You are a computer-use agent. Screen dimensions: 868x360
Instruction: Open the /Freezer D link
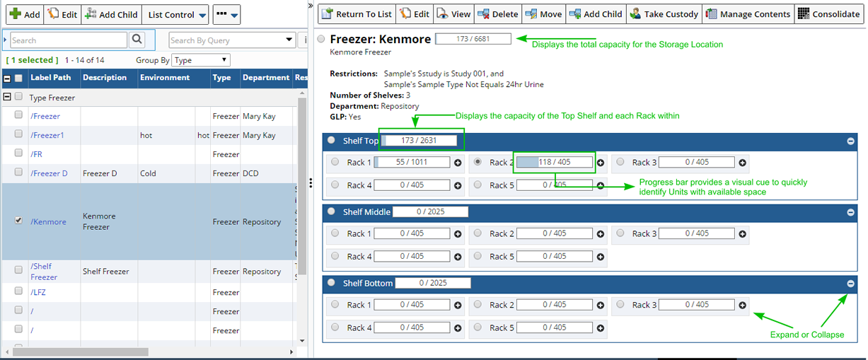tap(50, 173)
